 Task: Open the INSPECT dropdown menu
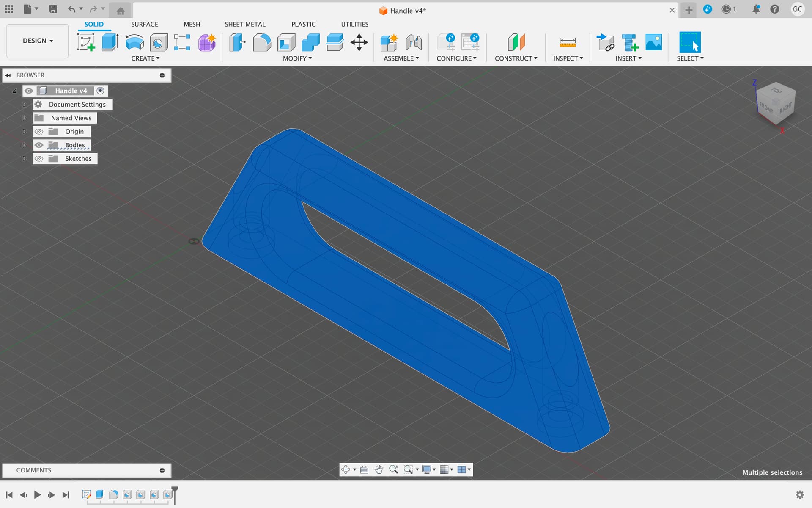[568, 58]
